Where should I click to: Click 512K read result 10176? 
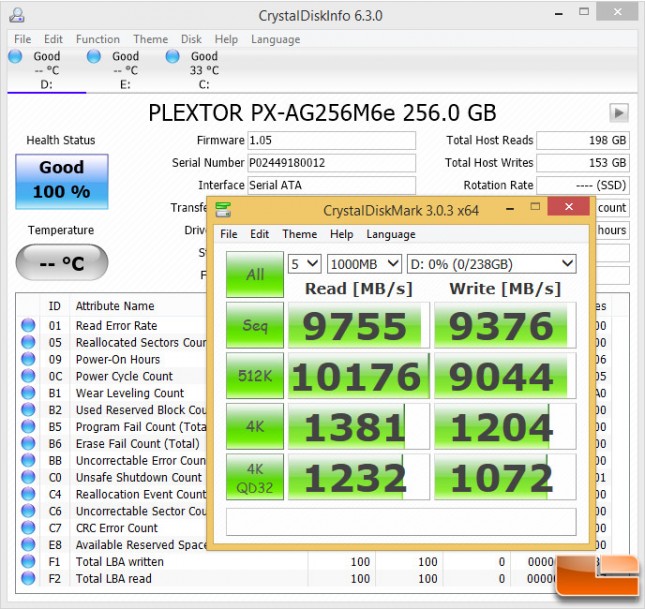[x=359, y=376]
